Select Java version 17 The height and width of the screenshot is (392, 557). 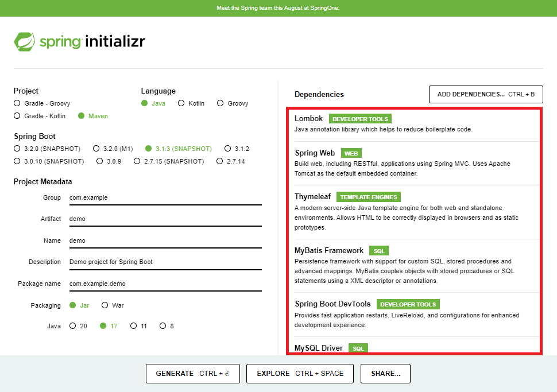pos(109,326)
